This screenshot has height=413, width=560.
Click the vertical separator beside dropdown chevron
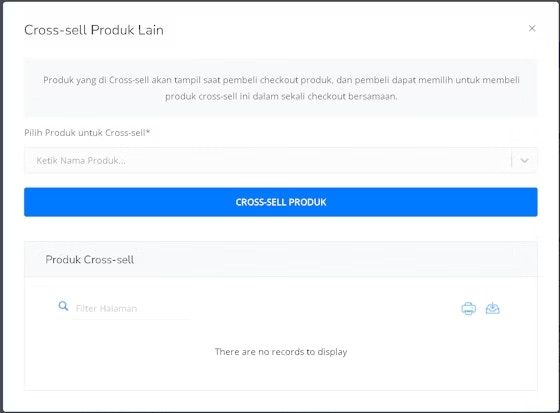tap(511, 160)
